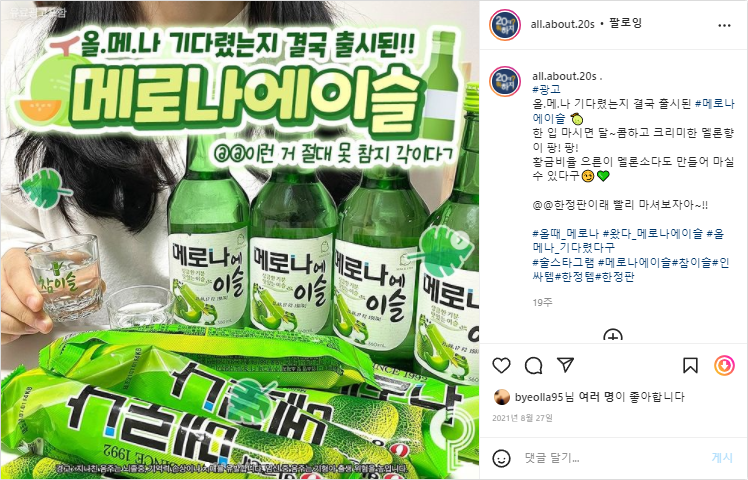
Task: Click the comment input field
Action: point(614,459)
